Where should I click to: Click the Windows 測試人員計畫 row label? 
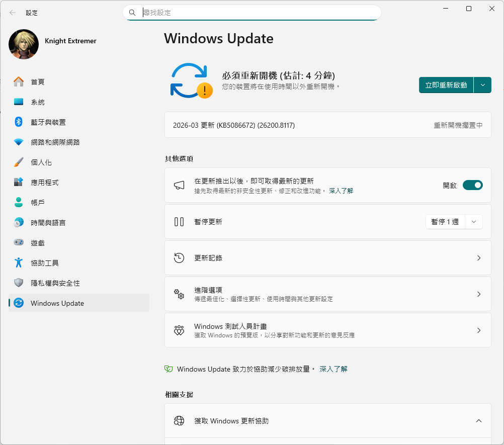point(230,326)
